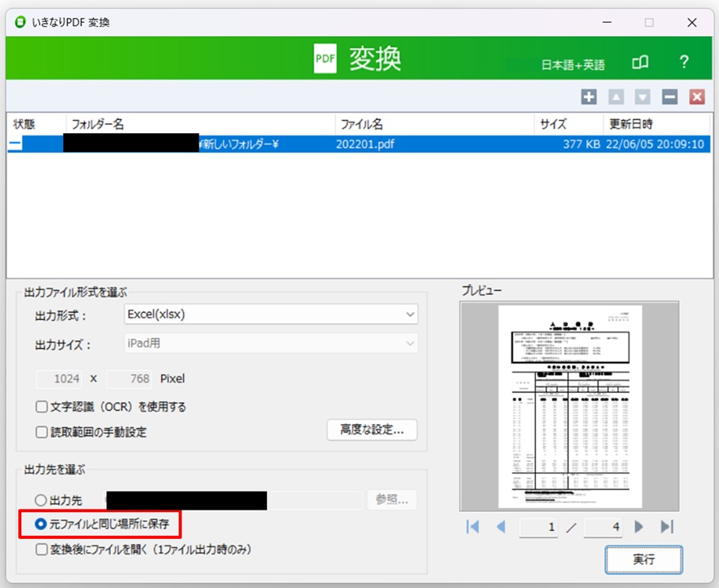Click the move file down arrow icon
The height and width of the screenshot is (588, 719).
642,97
